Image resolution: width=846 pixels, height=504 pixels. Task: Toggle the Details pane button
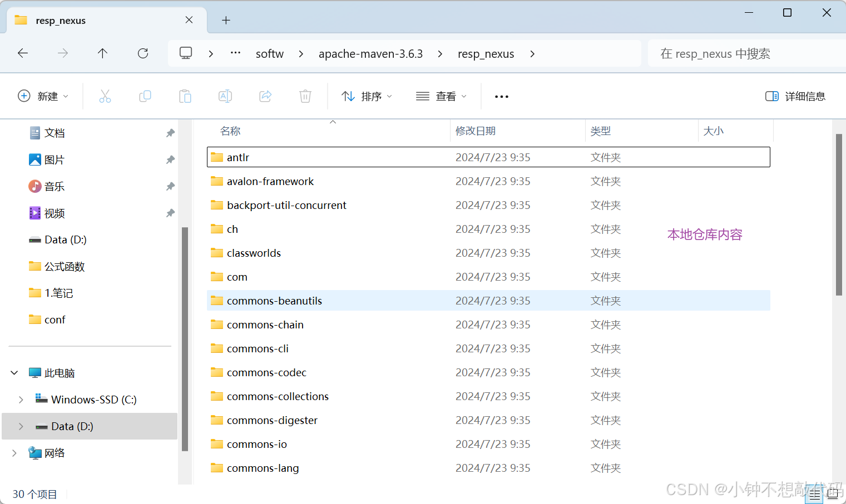795,96
